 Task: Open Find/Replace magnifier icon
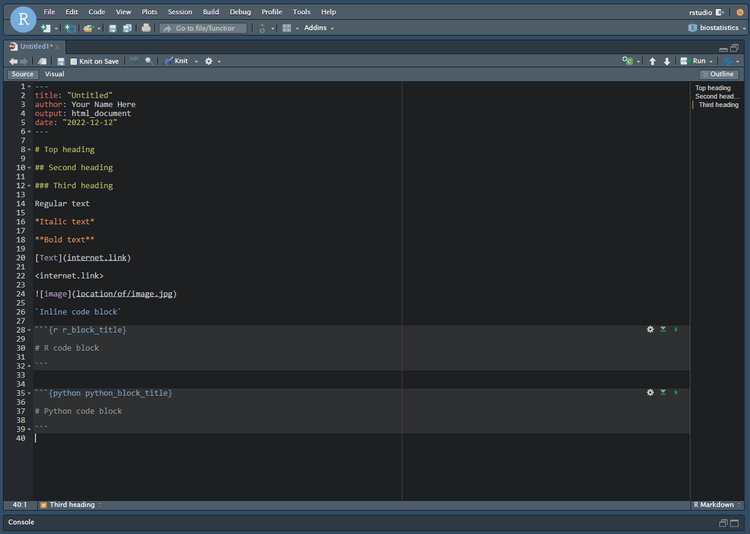(x=149, y=61)
